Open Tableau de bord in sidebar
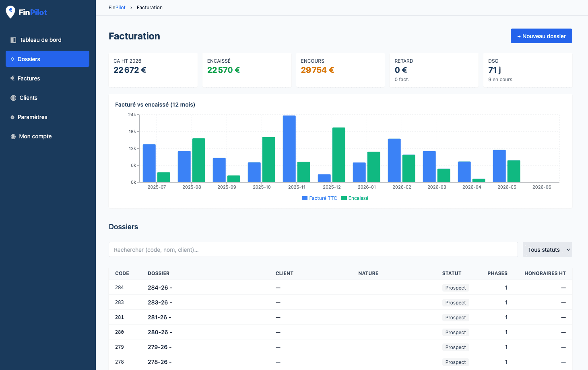Viewport: 588px width, 370px height. pyautogui.click(x=47, y=40)
